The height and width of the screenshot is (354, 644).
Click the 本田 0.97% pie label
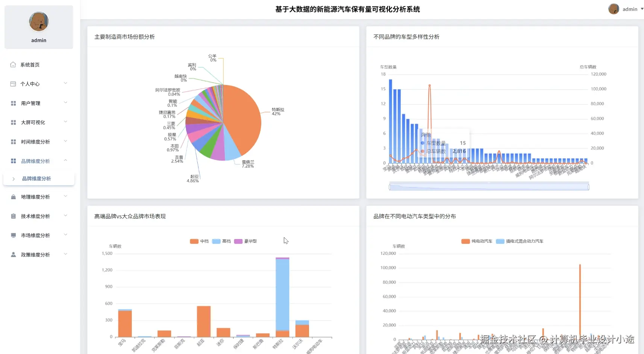(x=173, y=148)
